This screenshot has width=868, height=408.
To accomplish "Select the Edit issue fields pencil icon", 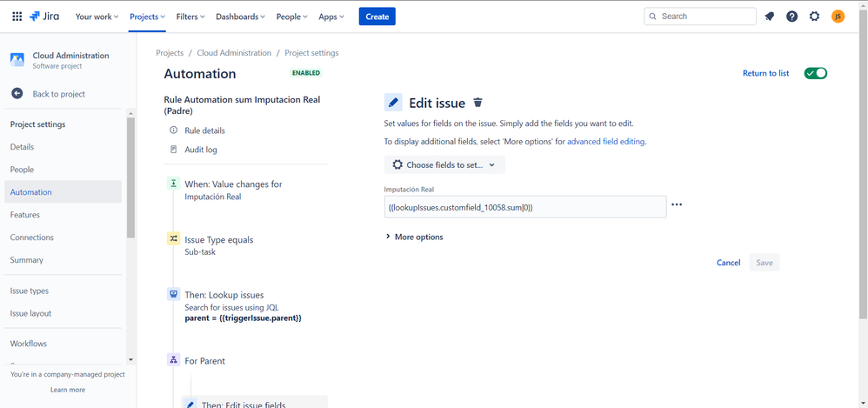I will point(190,405).
